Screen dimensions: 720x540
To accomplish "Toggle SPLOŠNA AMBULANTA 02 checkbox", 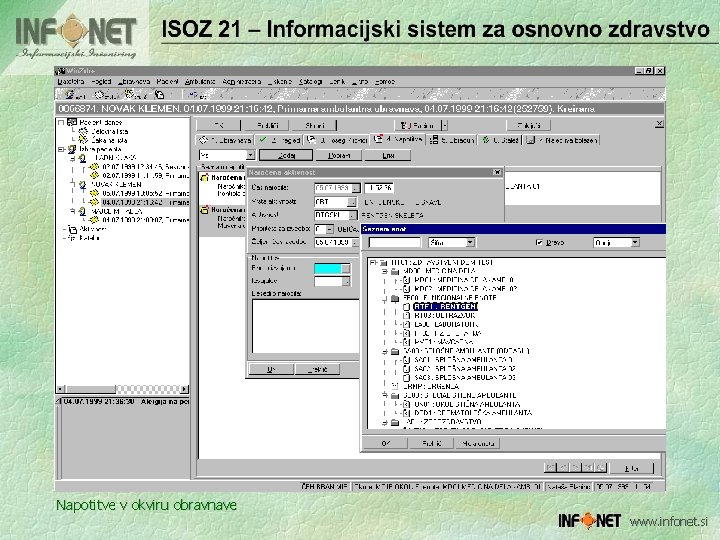I will point(406,369).
